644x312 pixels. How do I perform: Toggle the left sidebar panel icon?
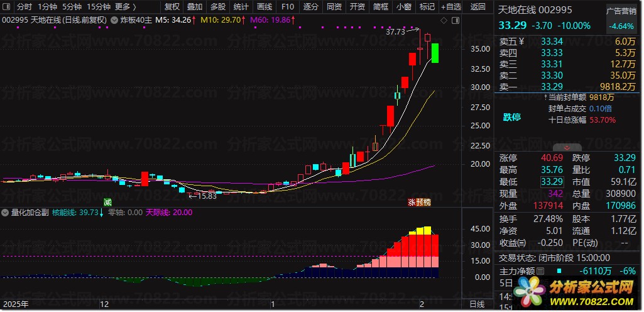(x=8, y=7)
